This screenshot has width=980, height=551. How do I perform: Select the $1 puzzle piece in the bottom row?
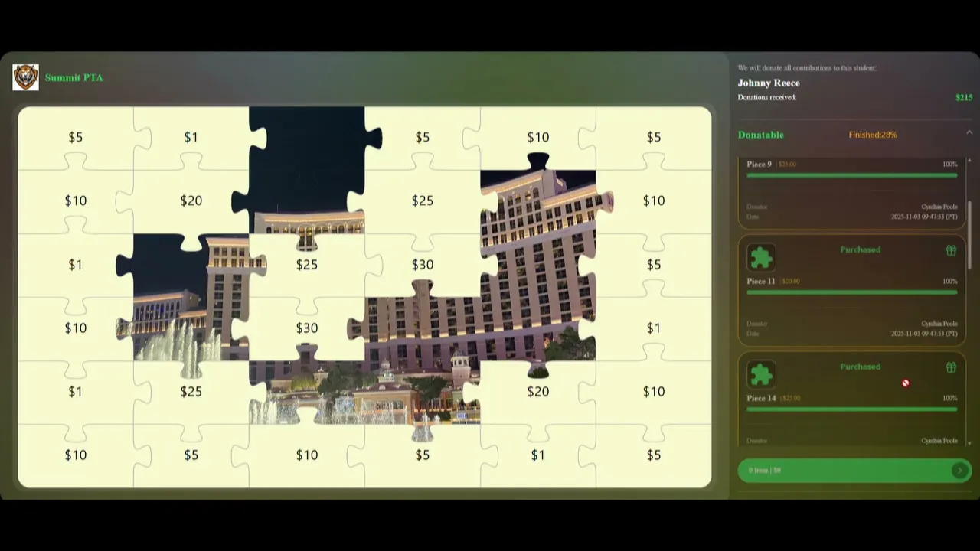point(537,455)
